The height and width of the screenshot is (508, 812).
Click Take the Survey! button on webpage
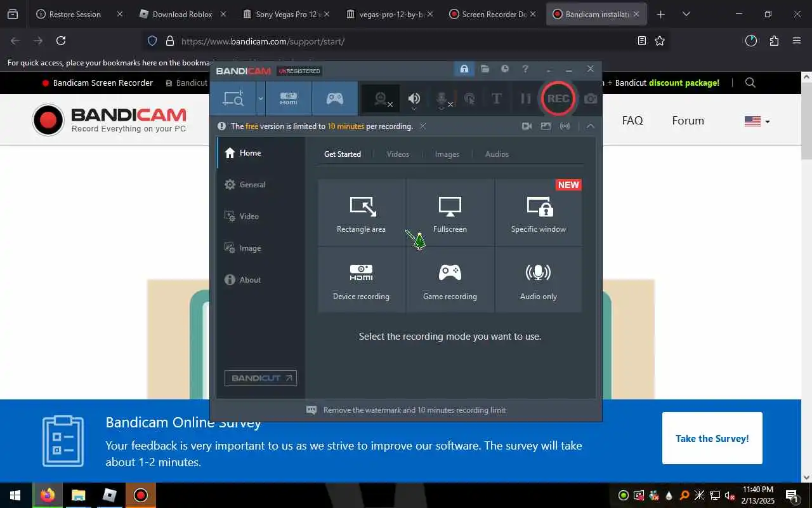point(712,438)
